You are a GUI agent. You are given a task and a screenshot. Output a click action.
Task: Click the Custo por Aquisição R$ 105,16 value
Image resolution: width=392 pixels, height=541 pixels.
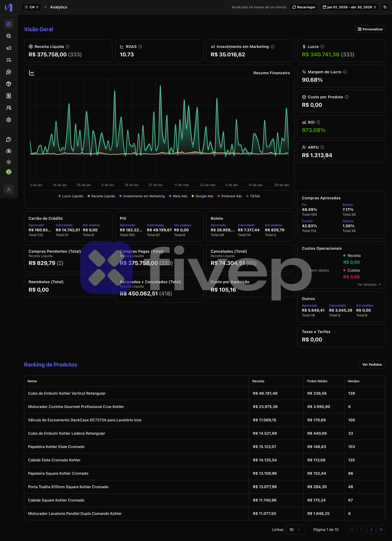coord(223,290)
